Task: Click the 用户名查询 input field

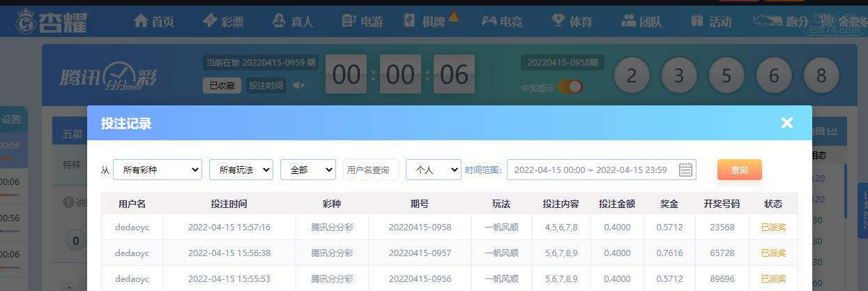Action: tap(371, 170)
